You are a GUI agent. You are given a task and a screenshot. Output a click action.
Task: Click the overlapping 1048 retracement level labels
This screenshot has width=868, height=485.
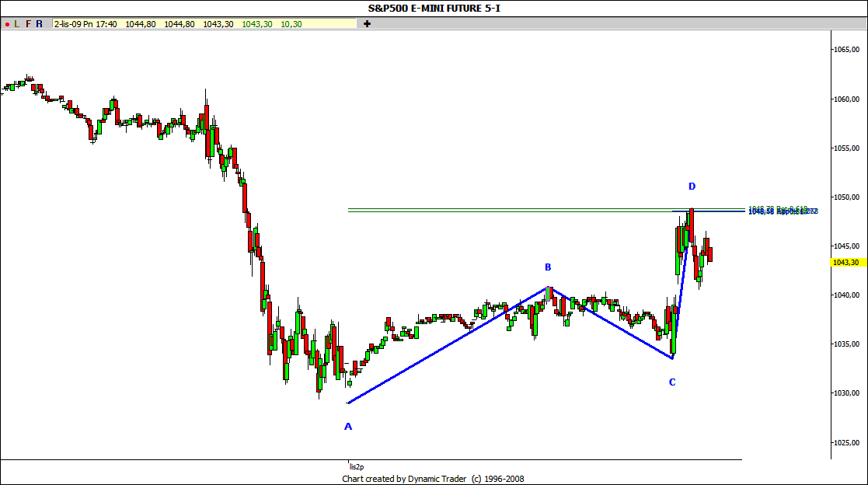[783, 211]
